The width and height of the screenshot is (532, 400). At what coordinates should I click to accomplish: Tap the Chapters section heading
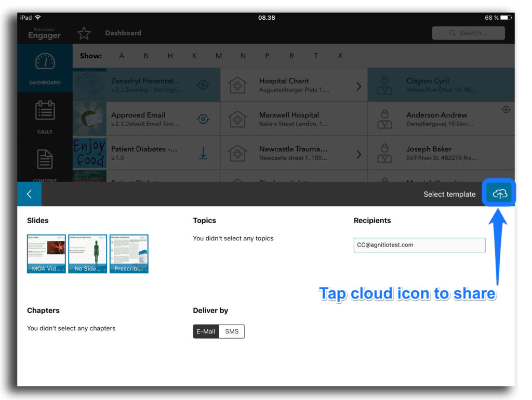pyautogui.click(x=43, y=311)
